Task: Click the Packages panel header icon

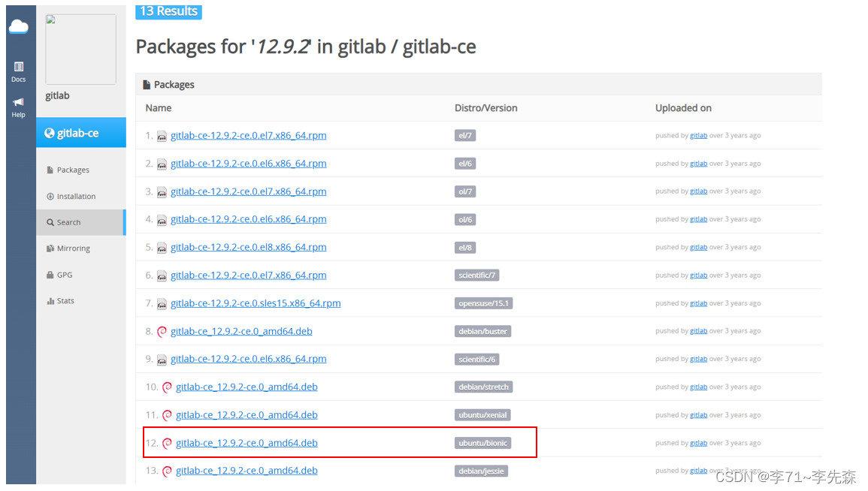Action: coord(147,85)
